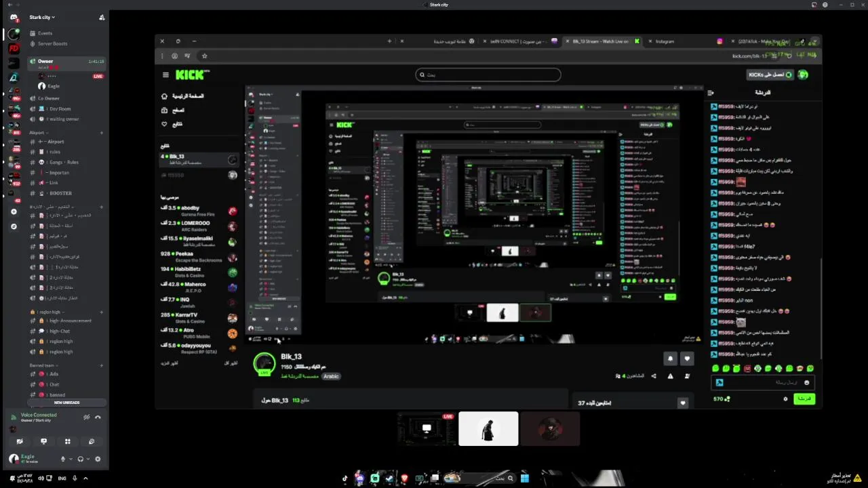Open activities grid button
Screen dimensions: 868x488
coord(67,441)
